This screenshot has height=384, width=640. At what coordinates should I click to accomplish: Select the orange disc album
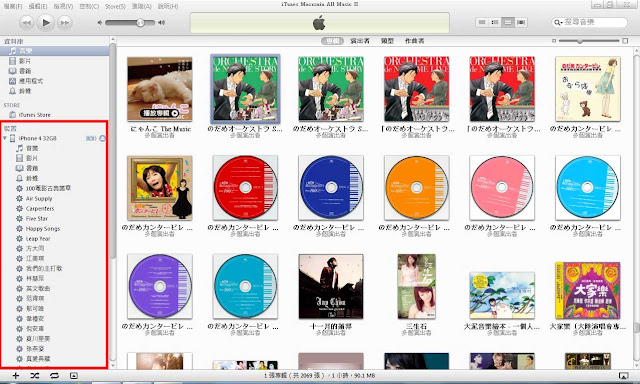click(416, 188)
